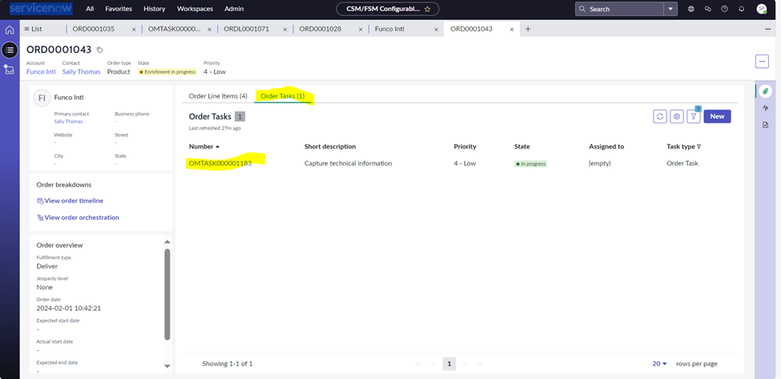Click the 'In progress' state badge
The width and height of the screenshot is (781, 379).
[530, 164]
